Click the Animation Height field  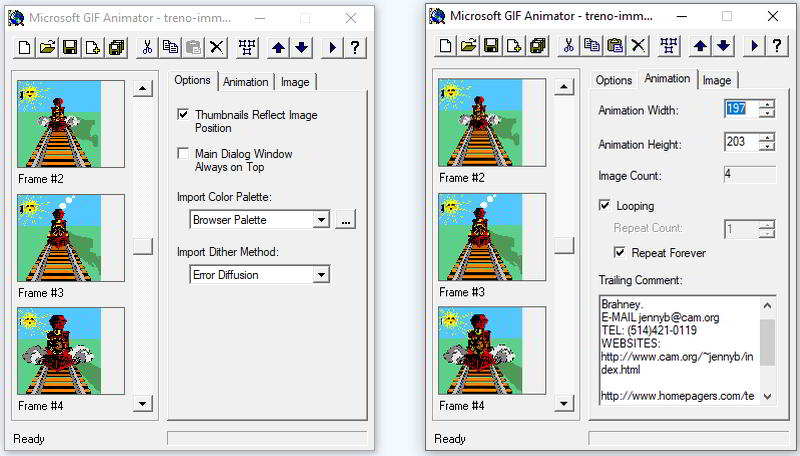(741, 142)
